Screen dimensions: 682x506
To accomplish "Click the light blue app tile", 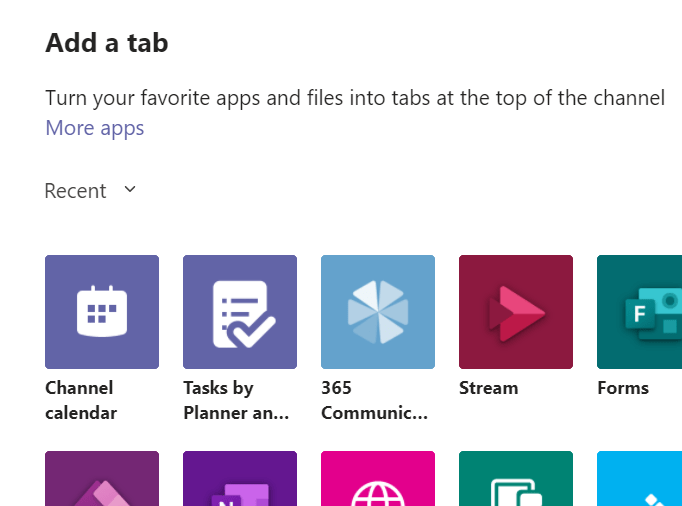I will (x=639, y=479).
